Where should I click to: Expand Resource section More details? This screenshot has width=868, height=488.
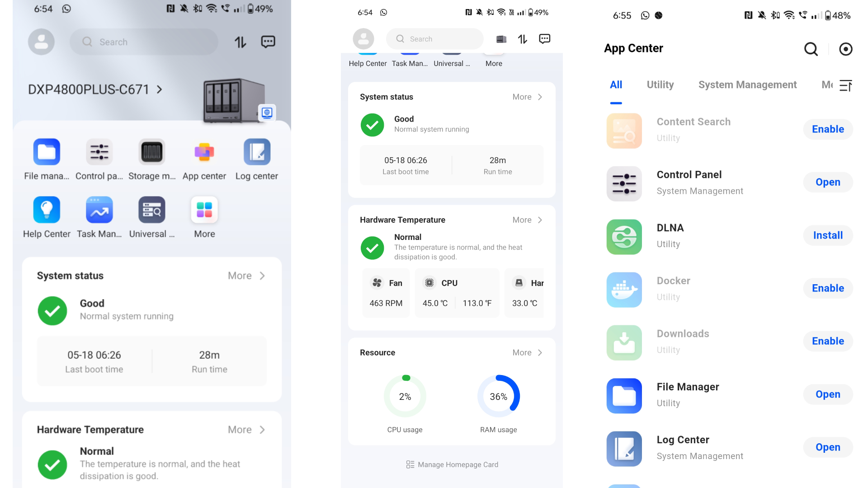coord(526,352)
